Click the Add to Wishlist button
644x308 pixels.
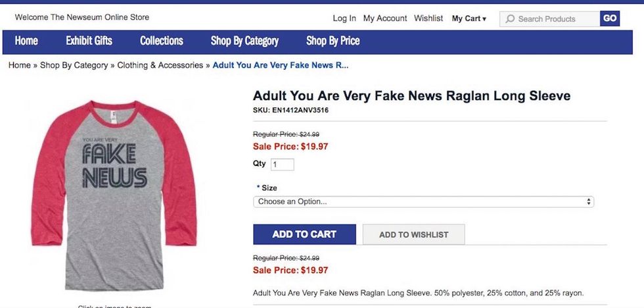413,234
